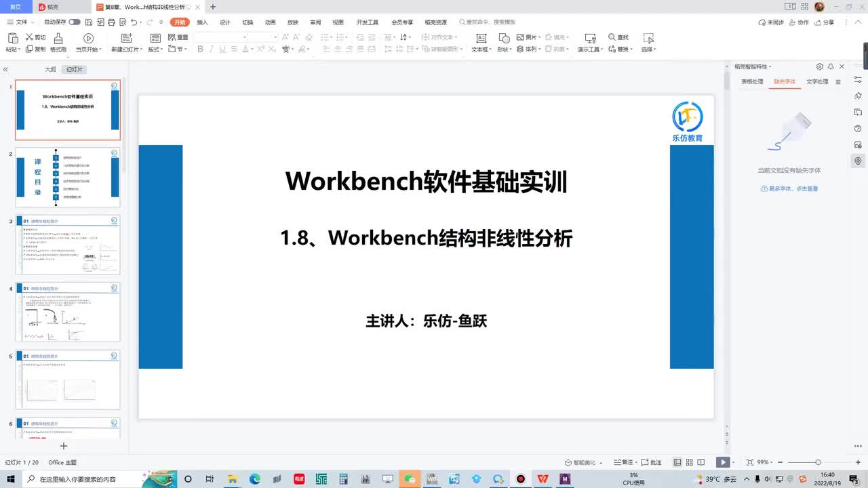The height and width of the screenshot is (488, 868).
Task: Click the Find (查找) magnifier icon
Action: click(612, 37)
